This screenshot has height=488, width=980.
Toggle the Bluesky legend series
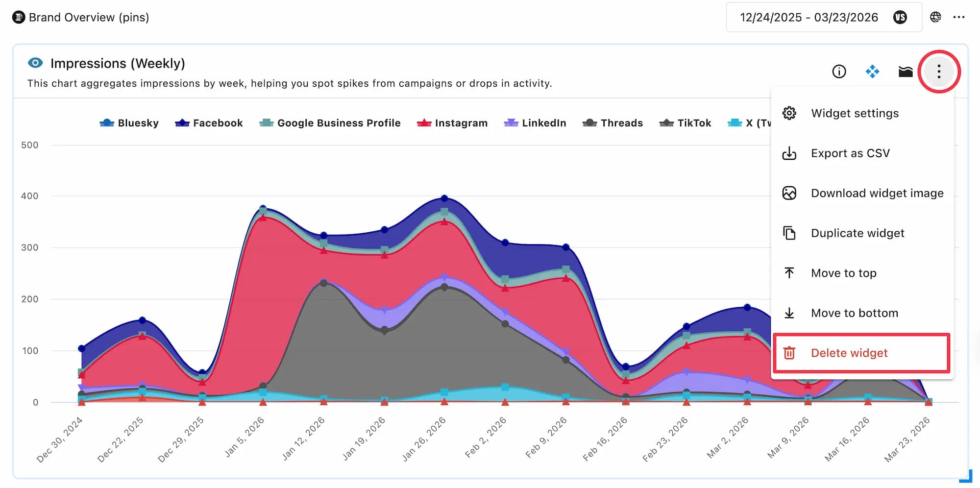coord(129,123)
